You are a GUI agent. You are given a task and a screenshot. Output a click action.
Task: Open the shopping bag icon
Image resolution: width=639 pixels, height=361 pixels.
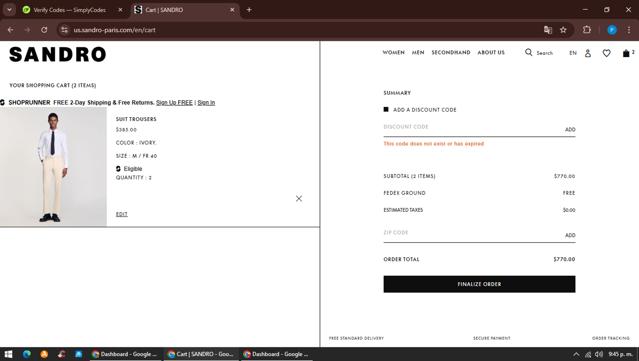(626, 53)
